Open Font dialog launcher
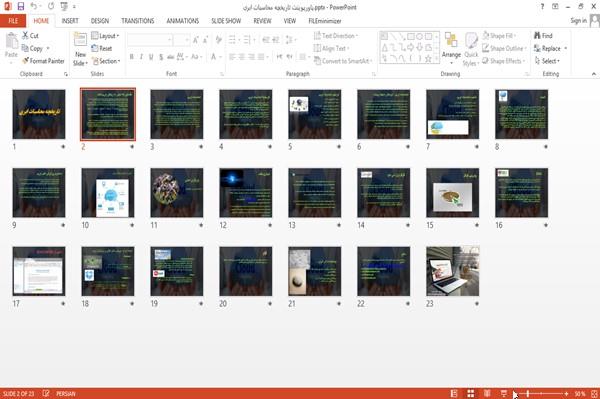600x399 pixels. tap(222, 74)
